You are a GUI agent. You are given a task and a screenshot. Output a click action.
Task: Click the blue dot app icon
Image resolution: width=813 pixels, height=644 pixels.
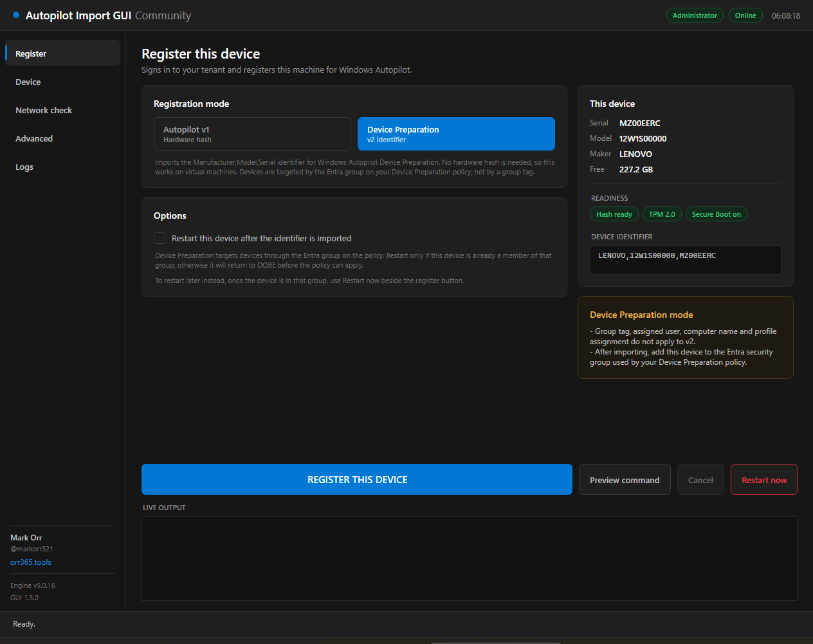(16, 15)
